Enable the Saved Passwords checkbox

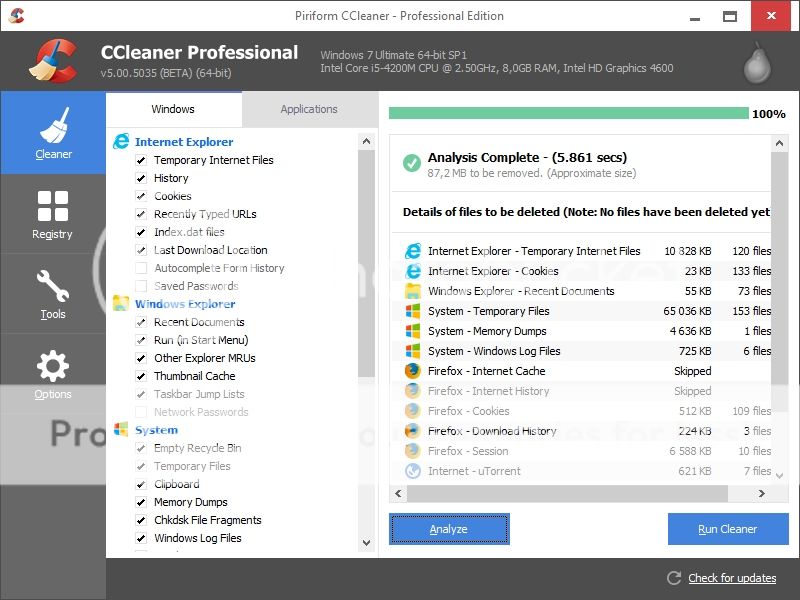pyautogui.click(x=141, y=286)
